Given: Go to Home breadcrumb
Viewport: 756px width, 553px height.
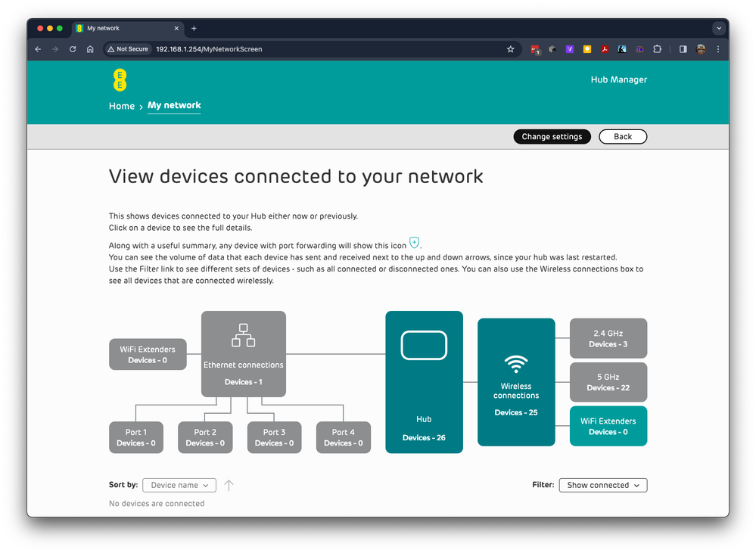Looking at the screenshot, I should click(122, 106).
